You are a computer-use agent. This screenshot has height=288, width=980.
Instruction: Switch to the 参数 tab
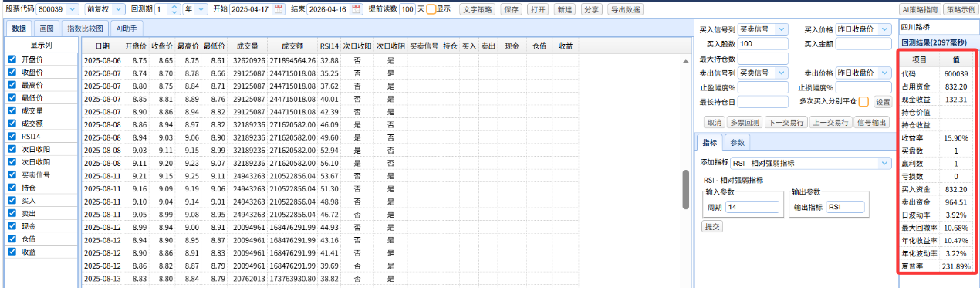pos(737,142)
